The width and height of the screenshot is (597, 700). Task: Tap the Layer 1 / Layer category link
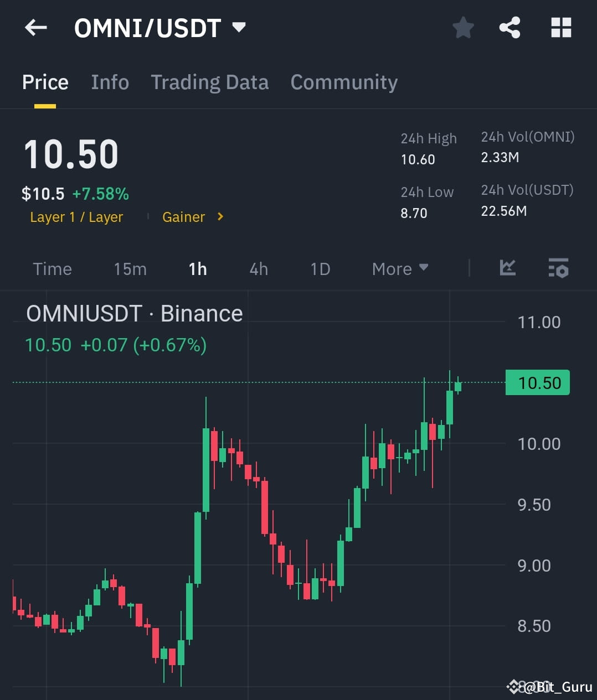click(x=76, y=217)
